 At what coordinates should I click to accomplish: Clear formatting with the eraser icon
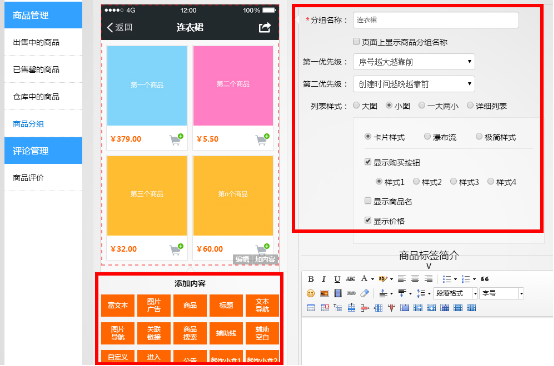click(365, 293)
